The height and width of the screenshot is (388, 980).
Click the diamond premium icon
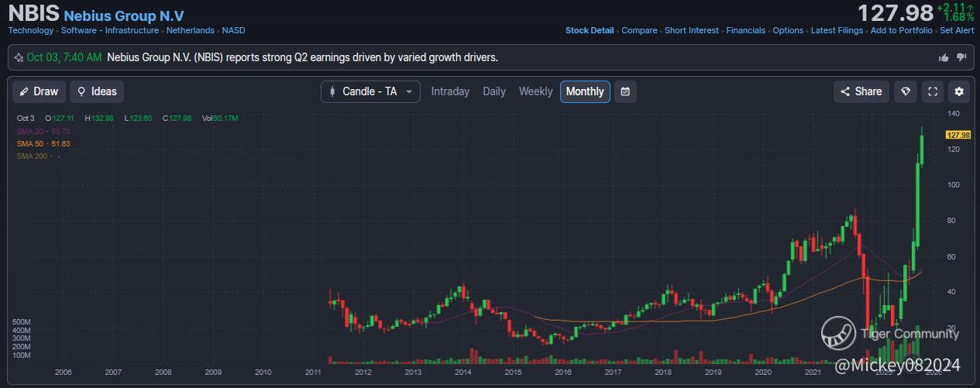pyautogui.click(x=906, y=91)
